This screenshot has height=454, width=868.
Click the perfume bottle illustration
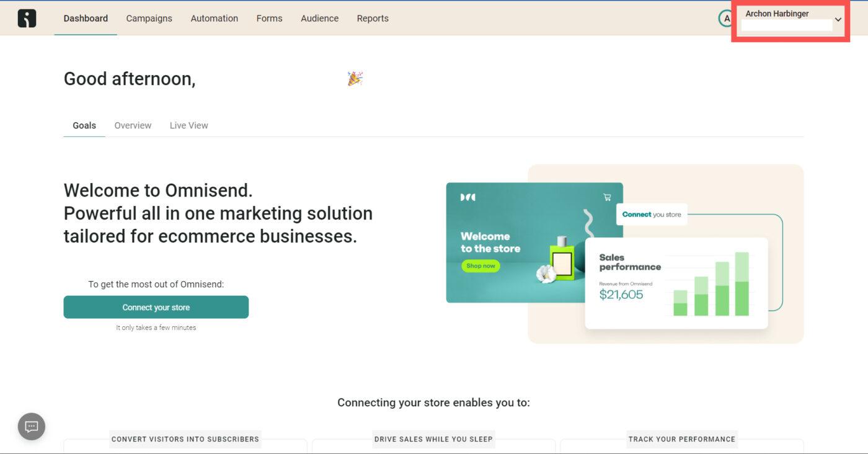(562, 262)
